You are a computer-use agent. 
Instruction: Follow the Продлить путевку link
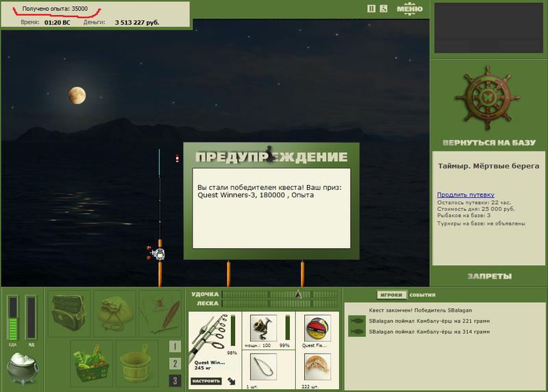(x=466, y=195)
